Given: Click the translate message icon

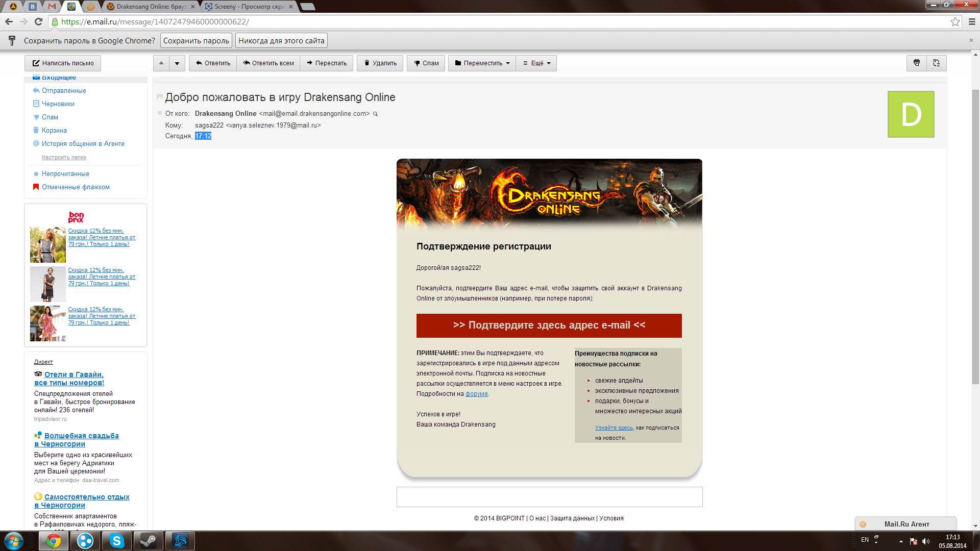Looking at the screenshot, I should click(x=936, y=63).
